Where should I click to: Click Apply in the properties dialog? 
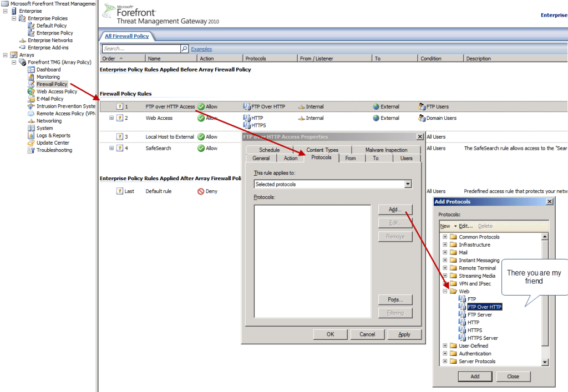(x=404, y=334)
